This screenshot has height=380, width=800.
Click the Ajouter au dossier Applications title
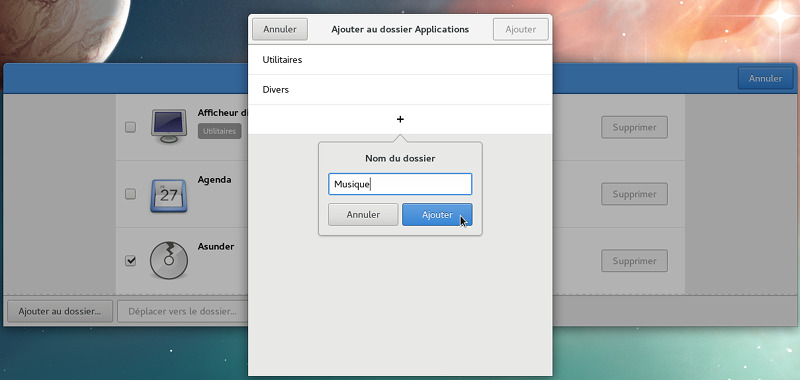pyautogui.click(x=400, y=30)
